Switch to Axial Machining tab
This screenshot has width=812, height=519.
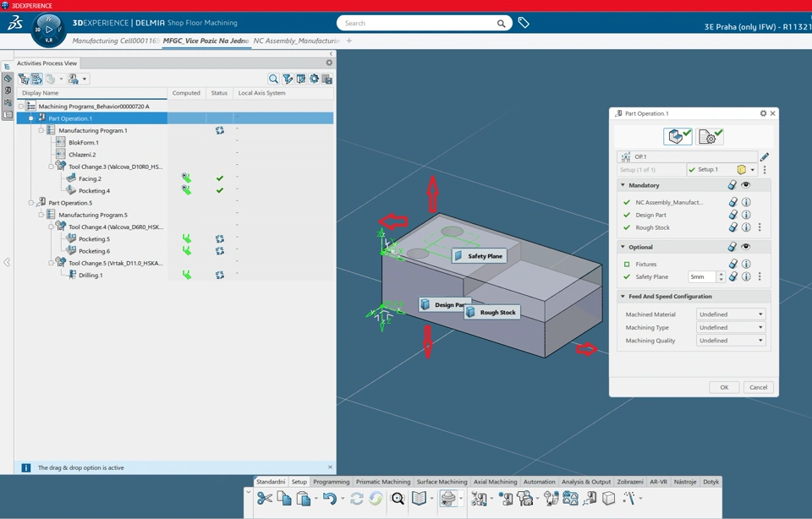point(495,482)
